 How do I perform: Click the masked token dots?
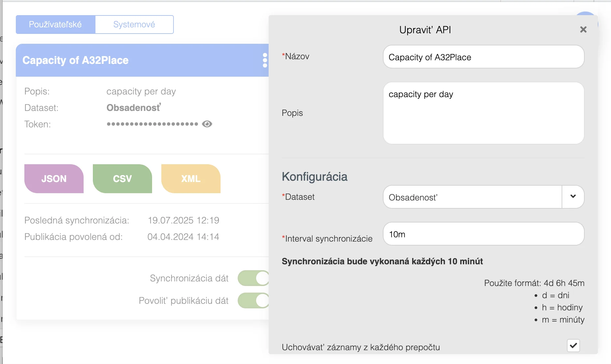tap(152, 124)
